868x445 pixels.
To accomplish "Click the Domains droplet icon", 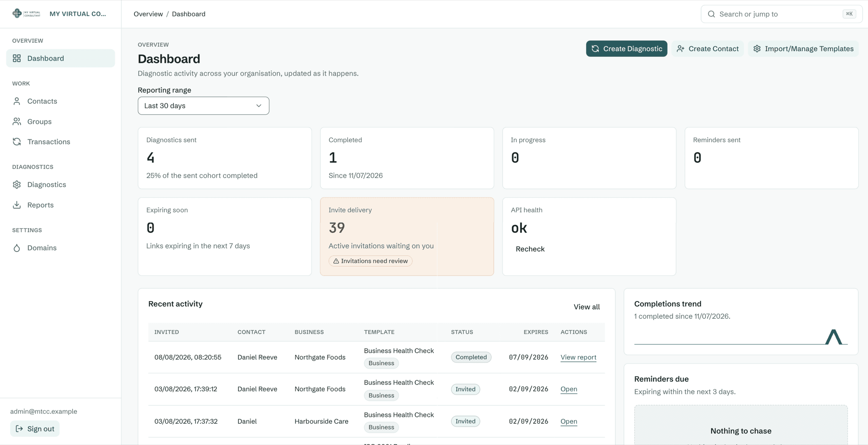I will [x=17, y=248].
